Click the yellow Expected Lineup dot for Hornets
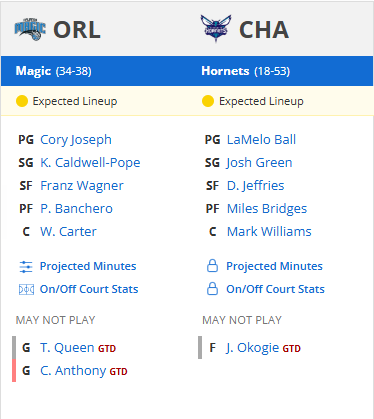The image size is (374, 419). click(208, 101)
